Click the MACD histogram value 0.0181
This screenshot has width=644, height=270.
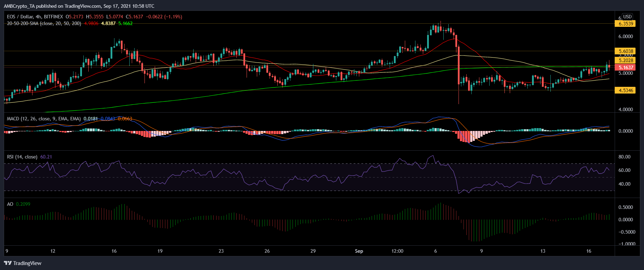coord(91,119)
